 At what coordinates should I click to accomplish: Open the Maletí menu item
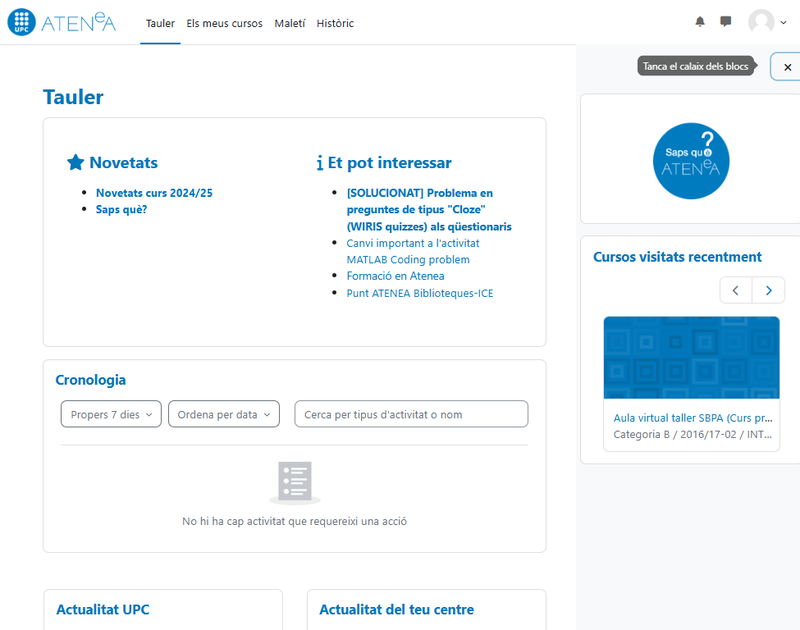coord(290,23)
